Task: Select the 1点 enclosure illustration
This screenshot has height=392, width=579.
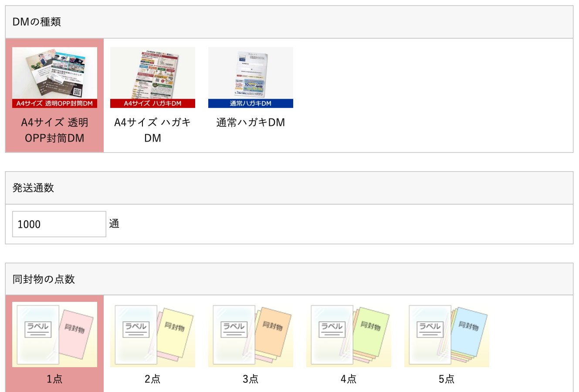Action: [54, 335]
